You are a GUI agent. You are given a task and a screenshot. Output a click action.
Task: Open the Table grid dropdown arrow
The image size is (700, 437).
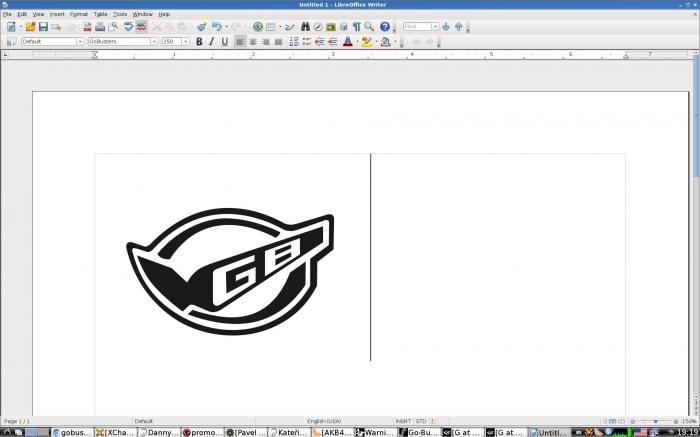(280, 27)
